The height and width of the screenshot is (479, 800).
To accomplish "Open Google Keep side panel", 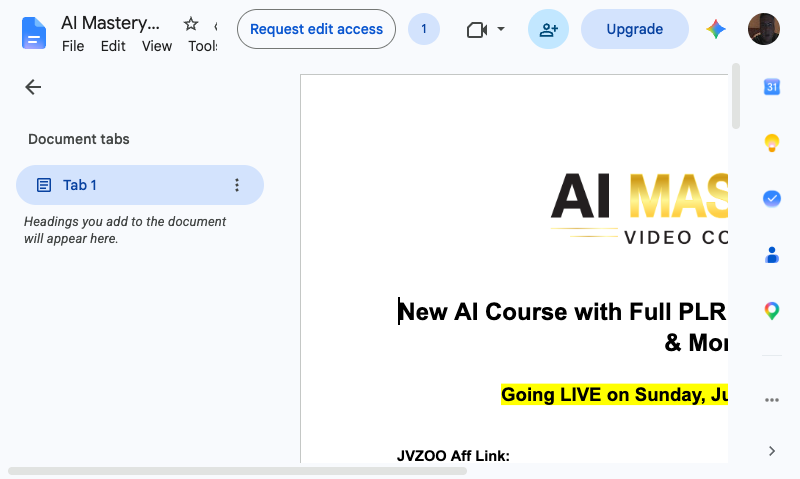I will (772, 143).
